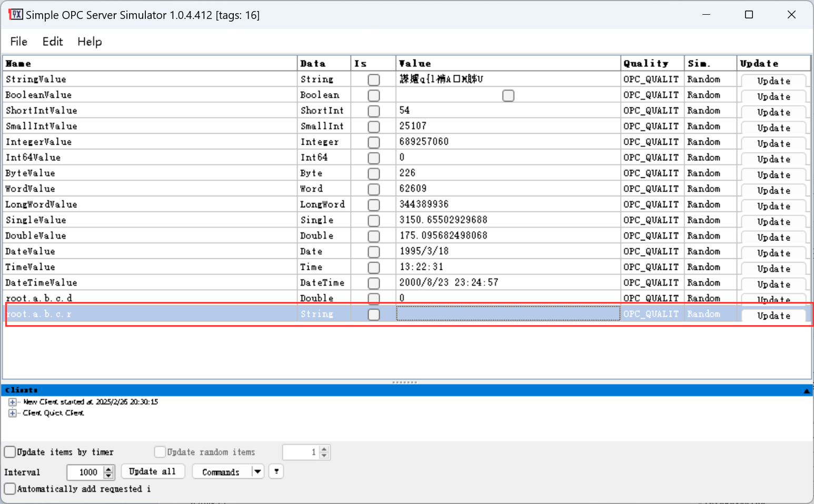Viewport: 814px width, 504px height.
Task: Open the Help menu
Action: (x=90, y=42)
